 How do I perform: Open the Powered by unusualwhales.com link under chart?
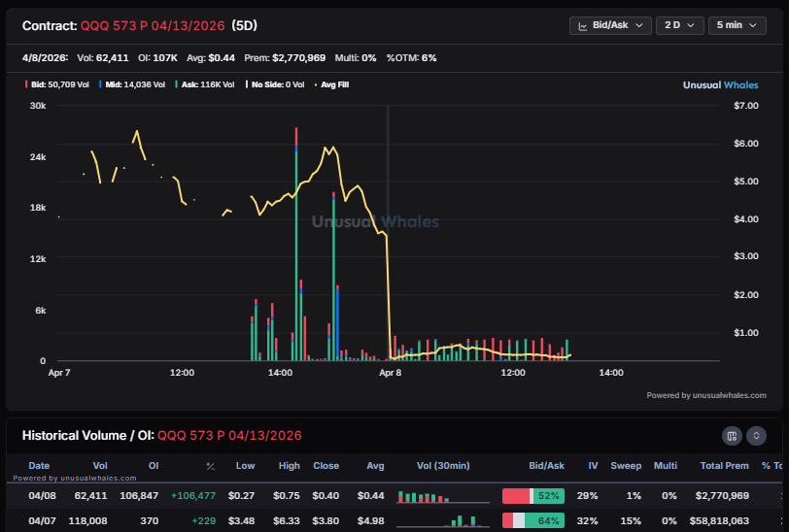pos(706,395)
